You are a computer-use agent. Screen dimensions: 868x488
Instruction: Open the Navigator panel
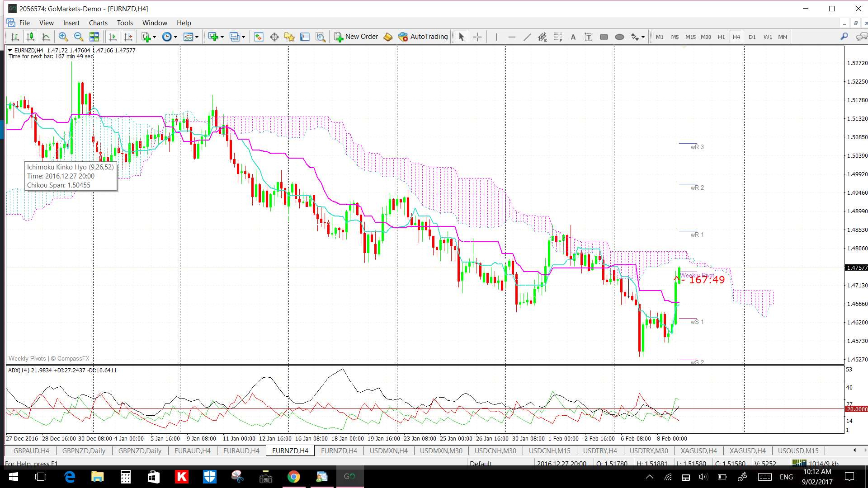coord(289,37)
